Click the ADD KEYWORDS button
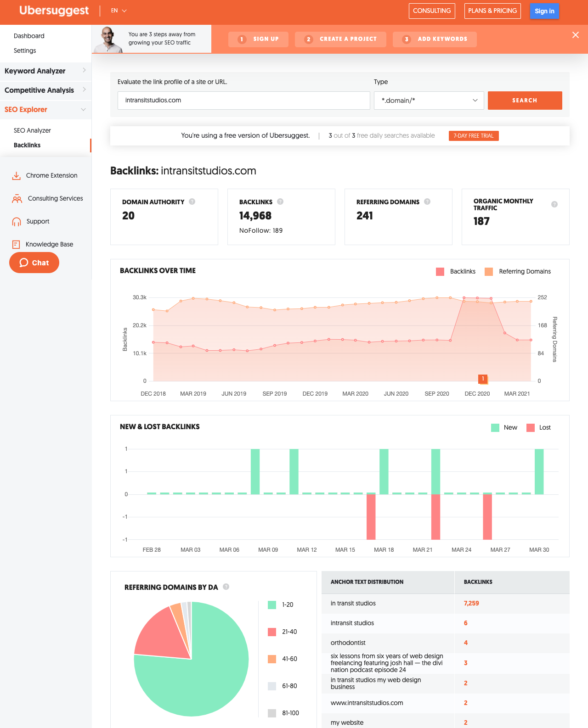 [435, 39]
